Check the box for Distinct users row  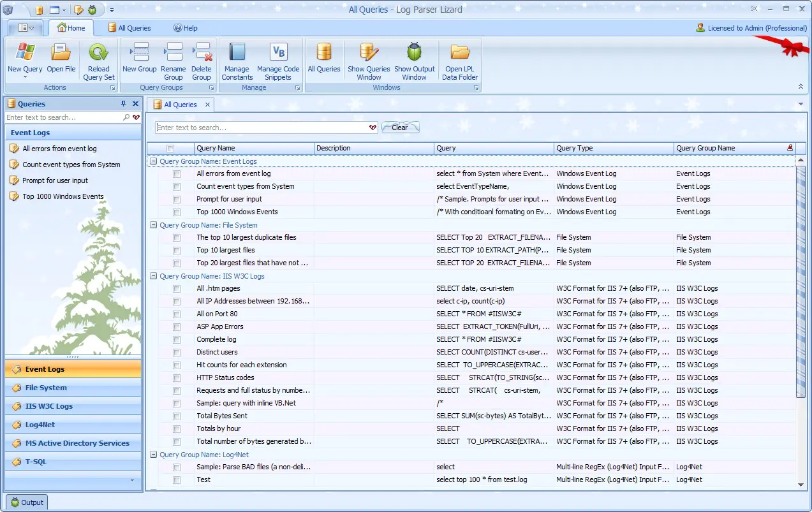coord(177,353)
